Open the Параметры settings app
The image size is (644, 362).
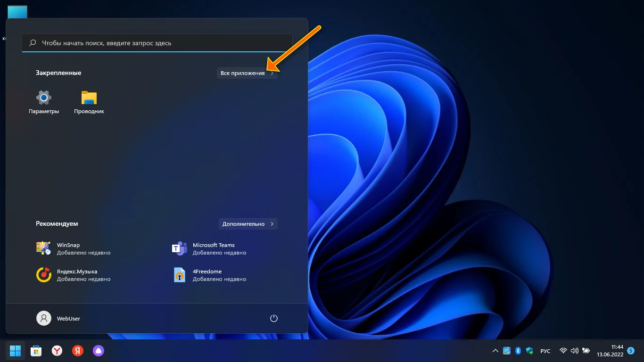(x=44, y=102)
